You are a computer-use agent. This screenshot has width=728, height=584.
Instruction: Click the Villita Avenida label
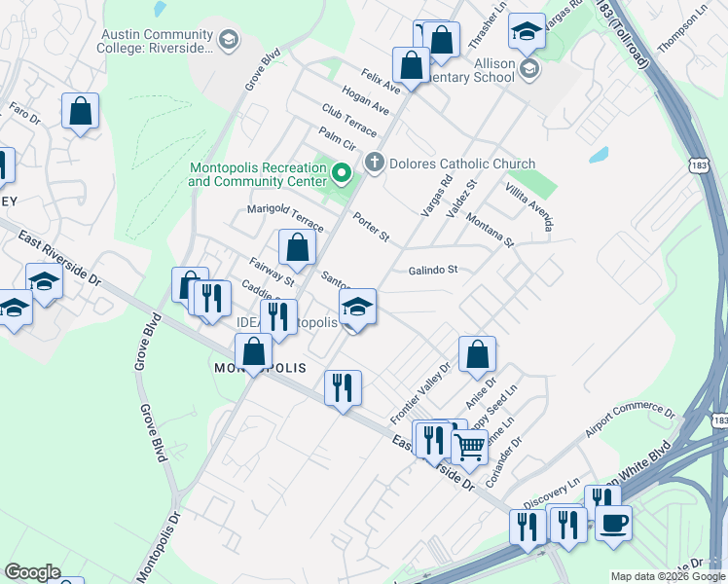(x=529, y=207)
